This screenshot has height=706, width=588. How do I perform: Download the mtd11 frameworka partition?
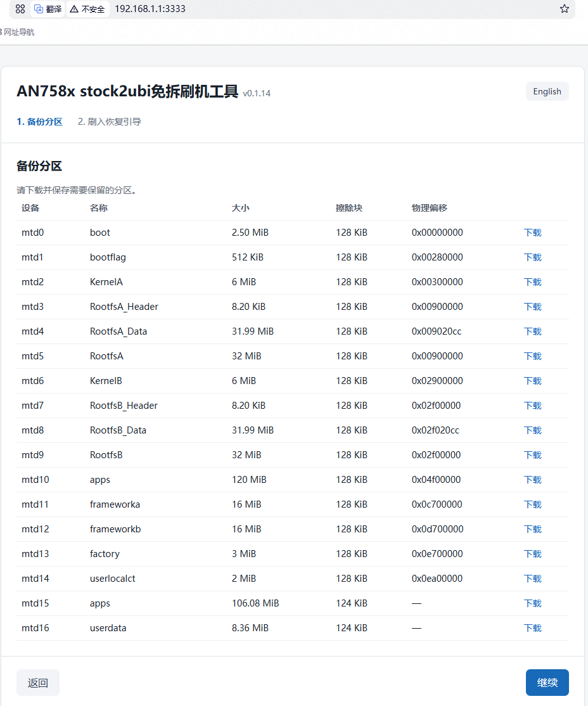(x=533, y=504)
